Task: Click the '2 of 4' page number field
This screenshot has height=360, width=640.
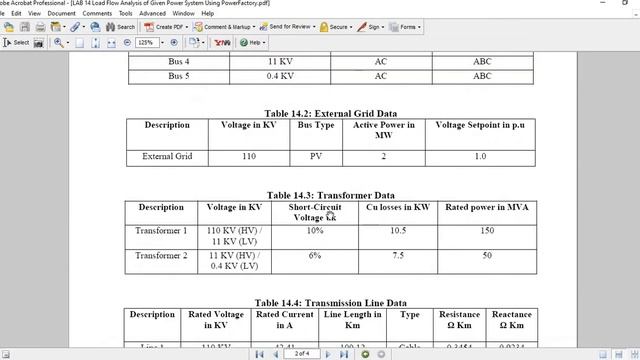Action: 302,354
